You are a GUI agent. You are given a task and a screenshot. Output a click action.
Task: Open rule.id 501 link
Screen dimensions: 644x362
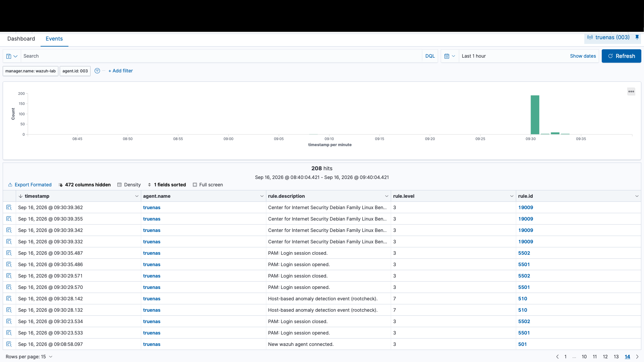click(522, 344)
